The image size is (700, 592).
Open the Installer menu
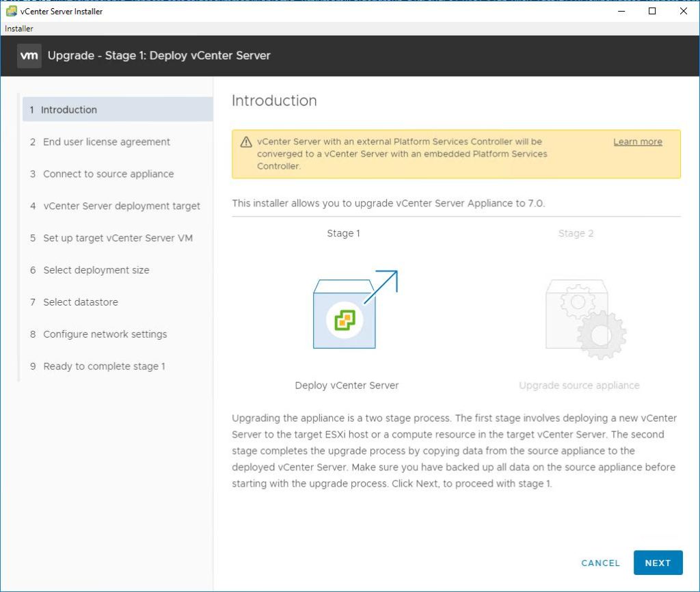pos(18,29)
